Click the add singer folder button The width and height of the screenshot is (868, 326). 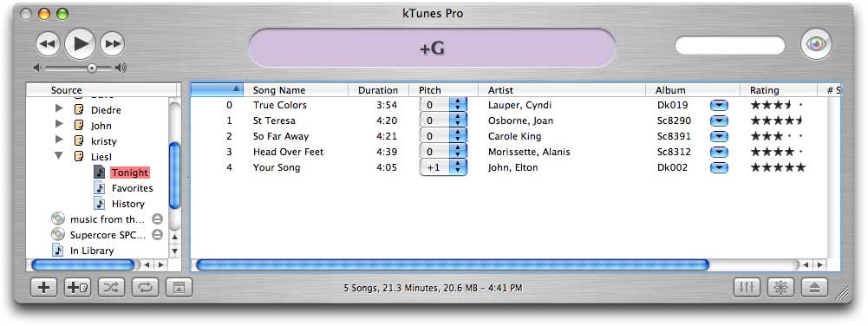click(x=78, y=287)
